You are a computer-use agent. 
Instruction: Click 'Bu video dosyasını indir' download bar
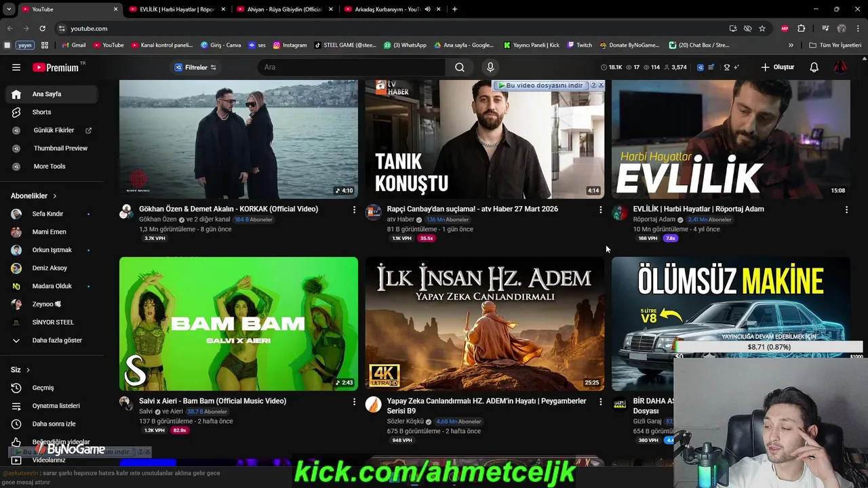point(540,85)
